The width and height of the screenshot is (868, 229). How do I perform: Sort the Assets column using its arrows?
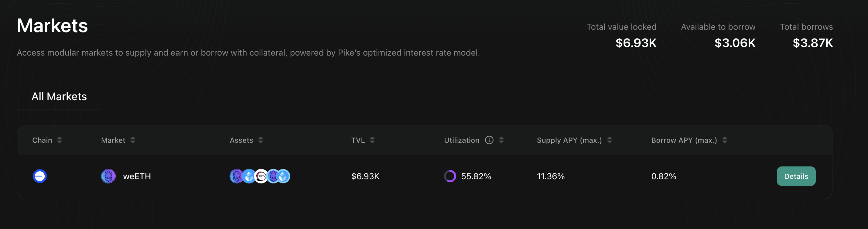click(261, 140)
